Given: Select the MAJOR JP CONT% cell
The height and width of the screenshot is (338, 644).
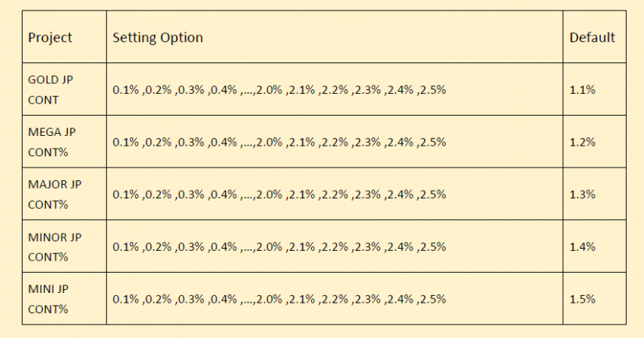Looking at the screenshot, I should click(54, 194).
